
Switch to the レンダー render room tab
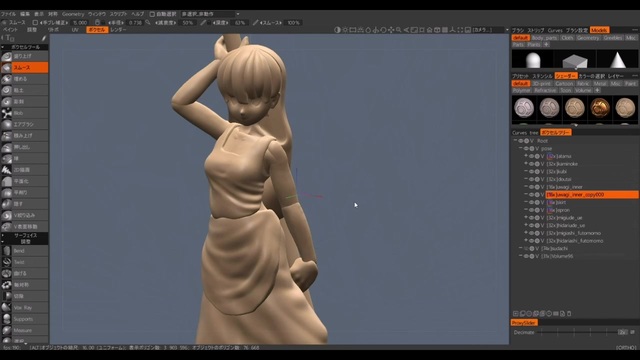coord(118,30)
